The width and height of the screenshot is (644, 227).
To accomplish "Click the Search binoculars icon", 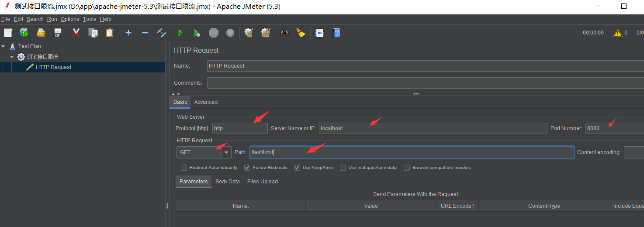I will coord(284,33).
